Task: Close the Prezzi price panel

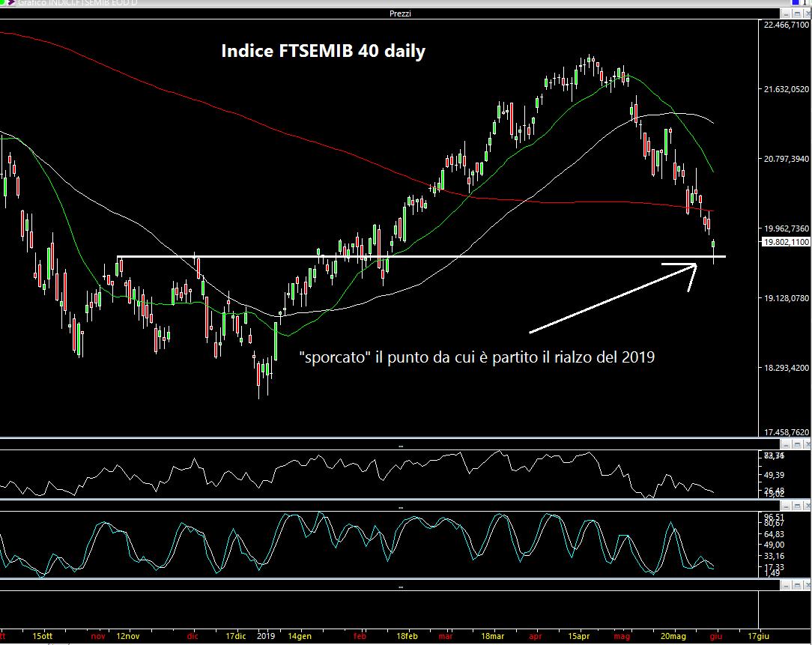Action: (x=808, y=14)
